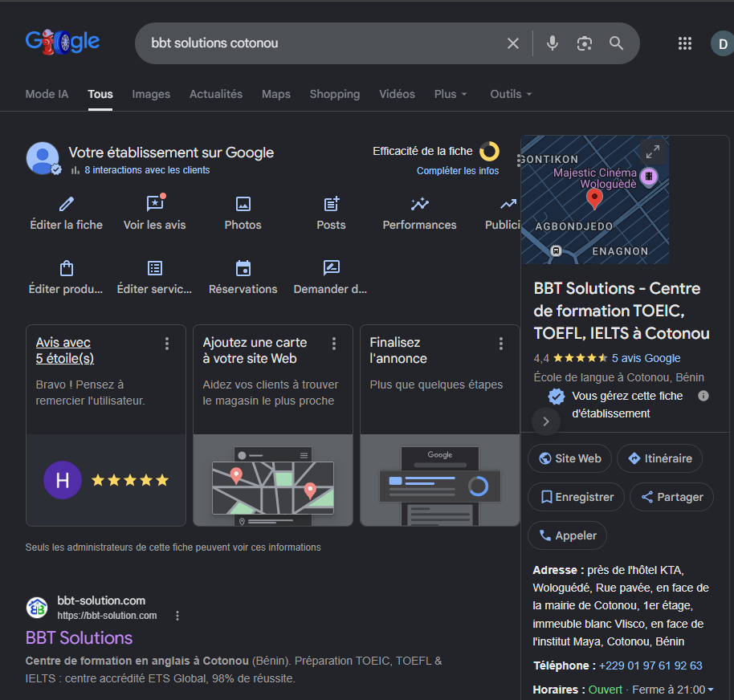734x700 pixels.
Task: Click the École de langue à Cotonou, Bénin text
Action: [619, 377]
